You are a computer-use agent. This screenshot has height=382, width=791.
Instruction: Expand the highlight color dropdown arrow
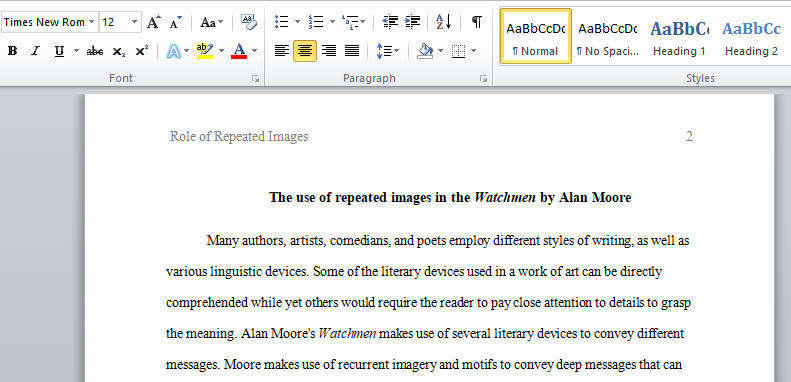pos(221,51)
